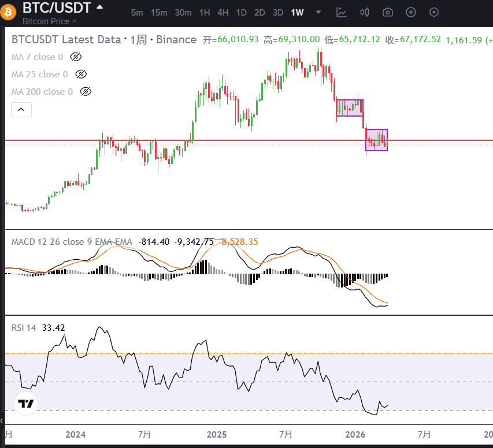Select the 5m timeframe
Screen dimensions: 493x448
pyautogui.click(x=137, y=13)
